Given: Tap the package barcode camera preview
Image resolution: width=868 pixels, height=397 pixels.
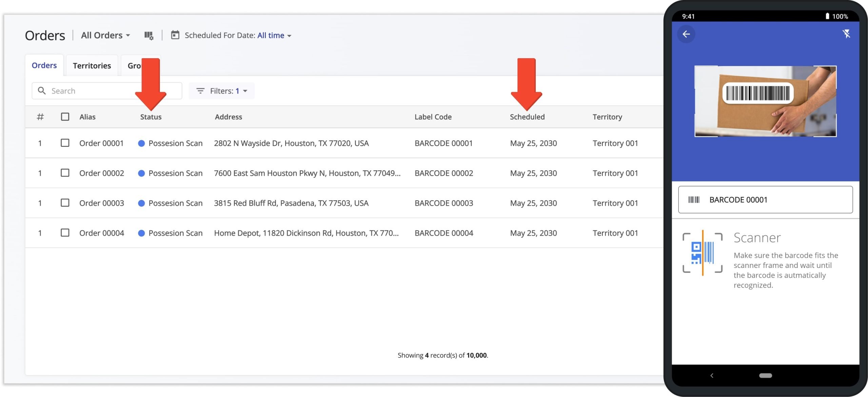Looking at the screenshot, I should point(765,101).
